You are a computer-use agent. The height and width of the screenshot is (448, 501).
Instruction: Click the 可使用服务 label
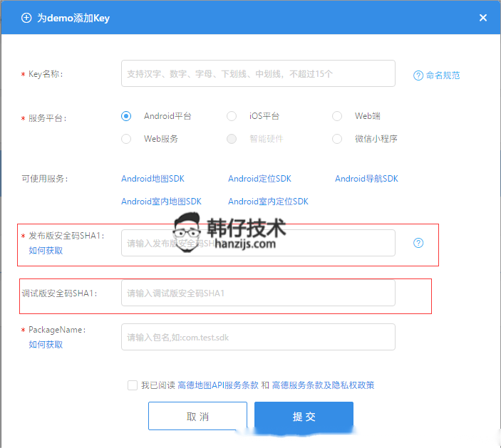(45, 179)
